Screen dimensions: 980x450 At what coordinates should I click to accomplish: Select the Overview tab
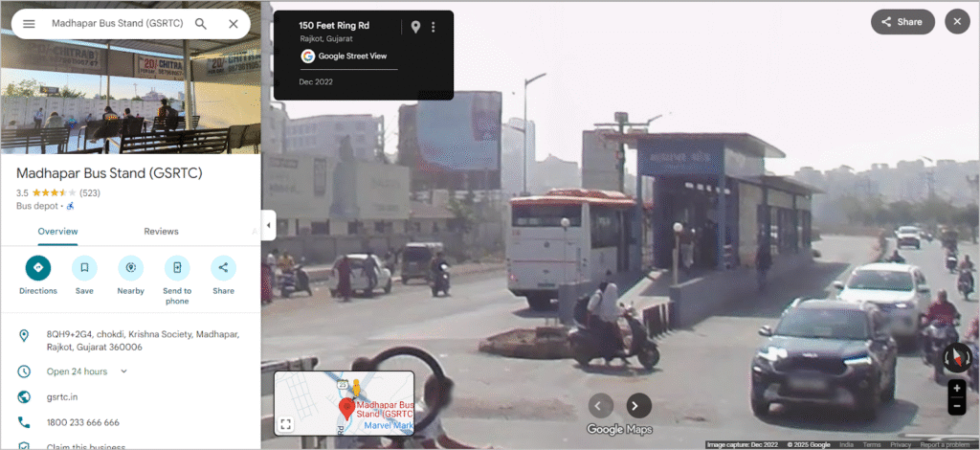coord(57,232)
